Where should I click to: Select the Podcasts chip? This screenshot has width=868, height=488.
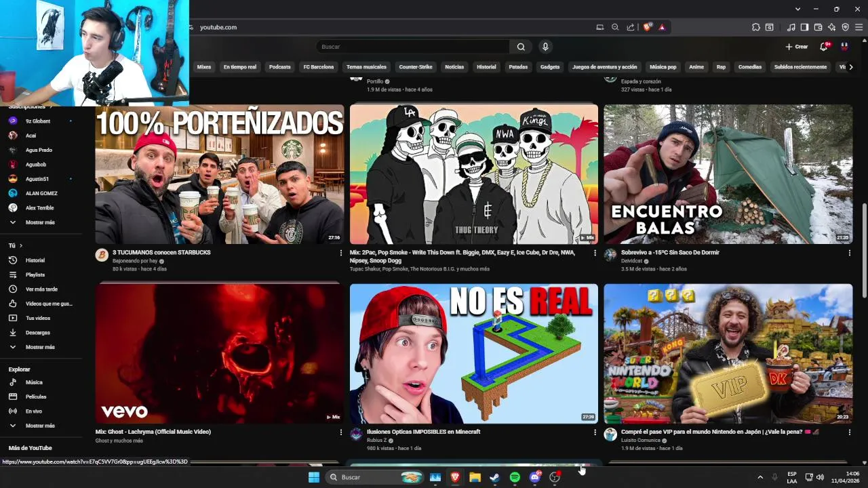pos(279,67)
